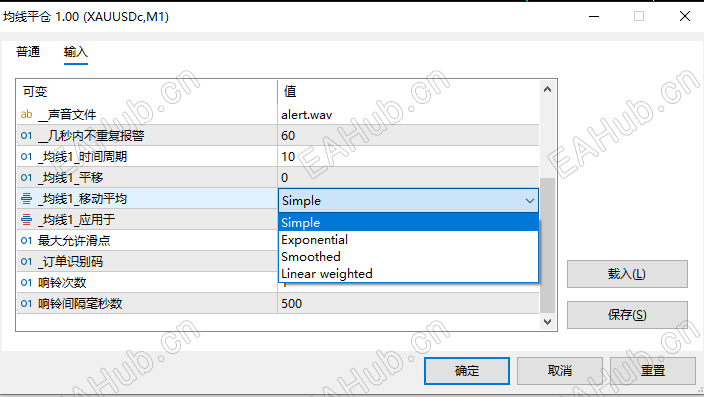
Task: Select the _均线1_应用于 parameter name
Action: pyautogui.click(x=77, y=220)
